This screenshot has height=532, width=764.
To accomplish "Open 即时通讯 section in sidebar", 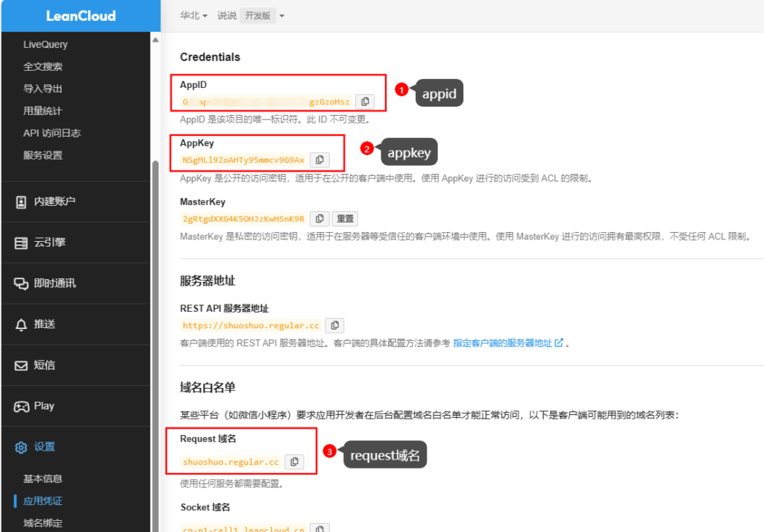I will 54,284.
